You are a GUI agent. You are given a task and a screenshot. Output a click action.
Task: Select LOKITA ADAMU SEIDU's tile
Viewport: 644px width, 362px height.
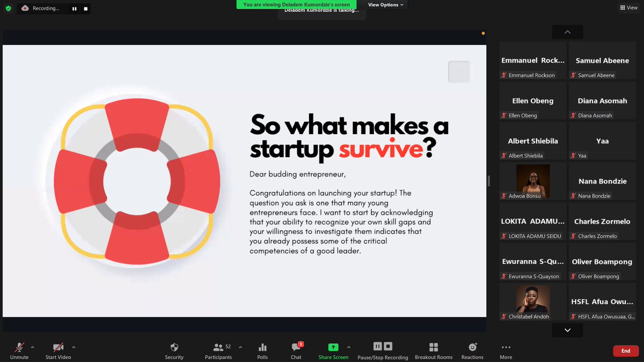[x=533, y=221]
